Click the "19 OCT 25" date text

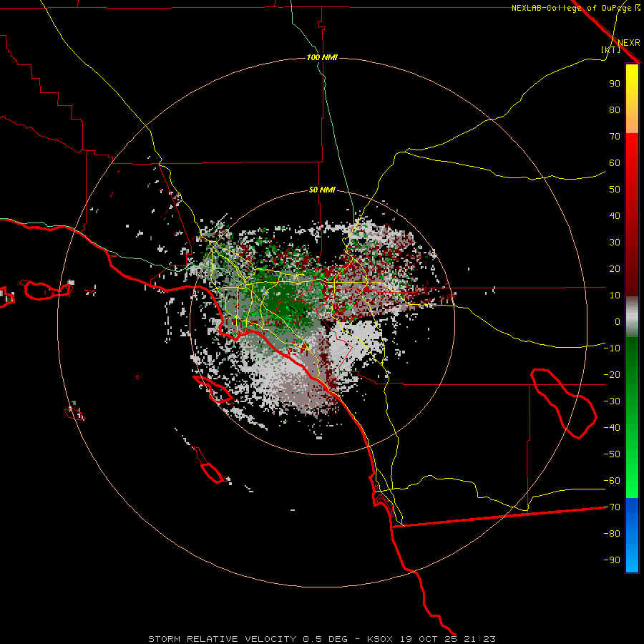(429, 639)
